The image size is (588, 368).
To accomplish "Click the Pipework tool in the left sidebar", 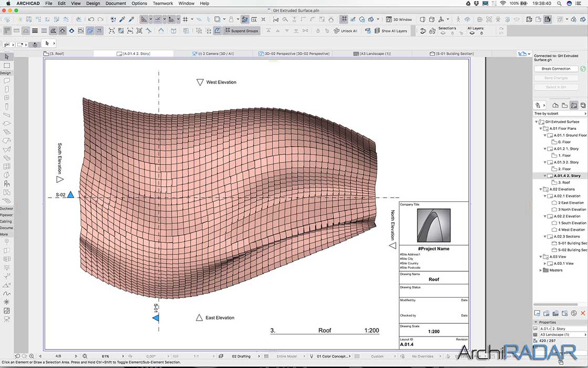I will coord(7,215).
